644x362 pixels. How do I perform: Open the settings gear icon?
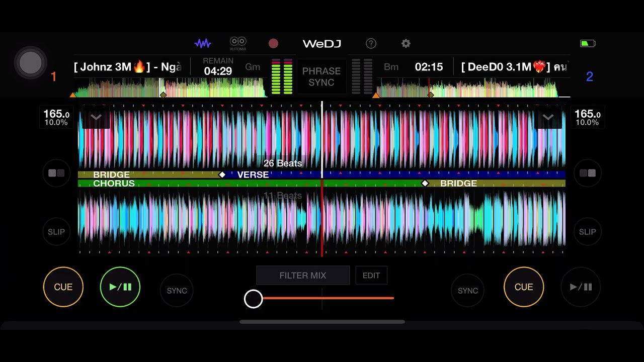pos(406,44)
